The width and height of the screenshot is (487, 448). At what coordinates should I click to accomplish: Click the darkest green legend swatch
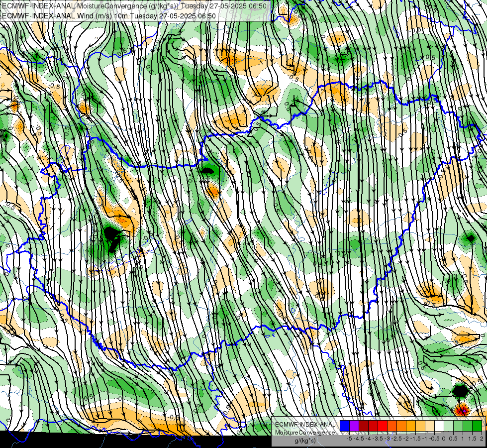[478, 426]
